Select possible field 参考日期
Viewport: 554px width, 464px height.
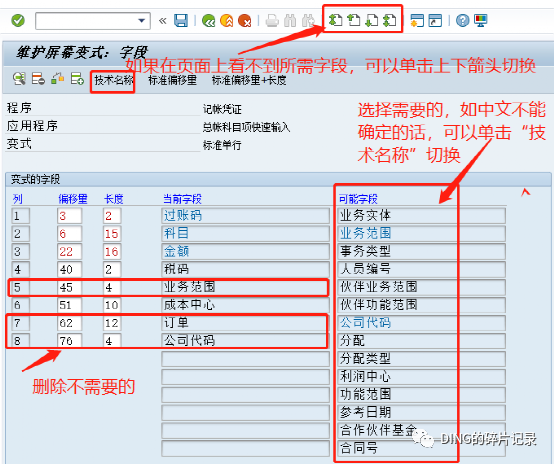tap(422, 412)
